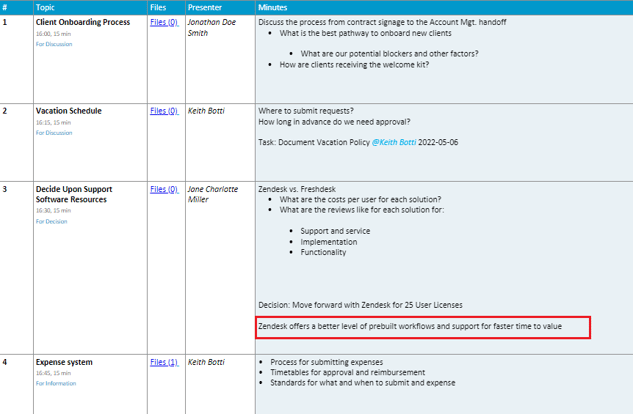This screenshot has width=633, height=414.
Task: Click 'What are our potential blockers' bullet
Action: click(389, 54)
